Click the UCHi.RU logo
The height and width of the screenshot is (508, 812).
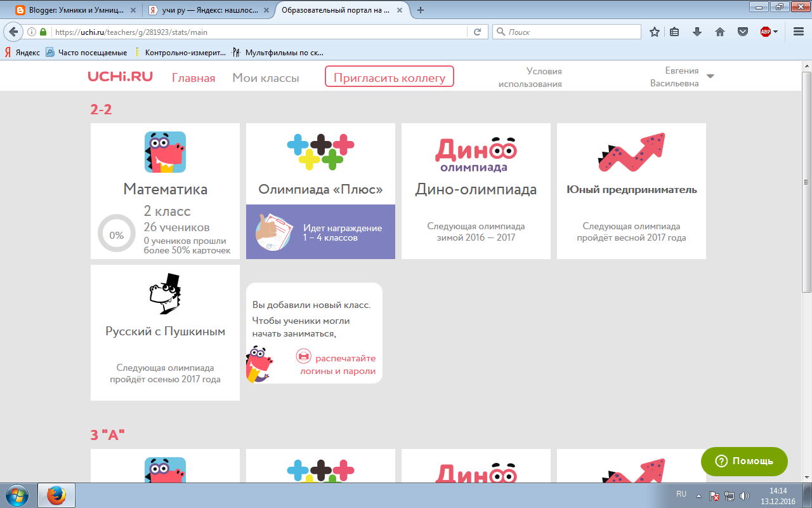(x=121, y=77)
